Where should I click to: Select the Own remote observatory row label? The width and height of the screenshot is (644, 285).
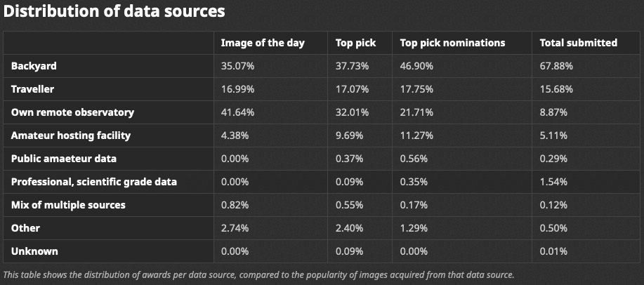click(x=72, y=112)
